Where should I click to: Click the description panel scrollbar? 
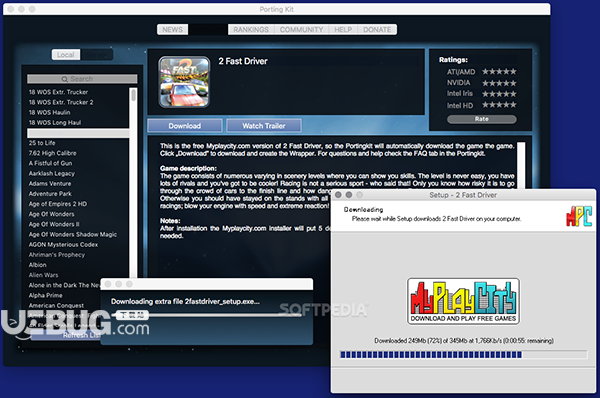(521, 165)
